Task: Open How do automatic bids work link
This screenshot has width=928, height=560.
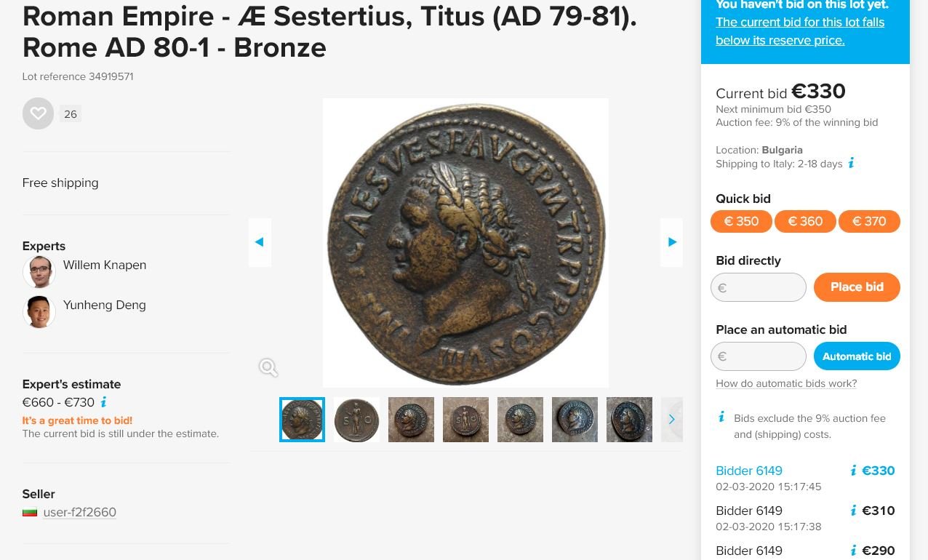Action: click(786, 383)
